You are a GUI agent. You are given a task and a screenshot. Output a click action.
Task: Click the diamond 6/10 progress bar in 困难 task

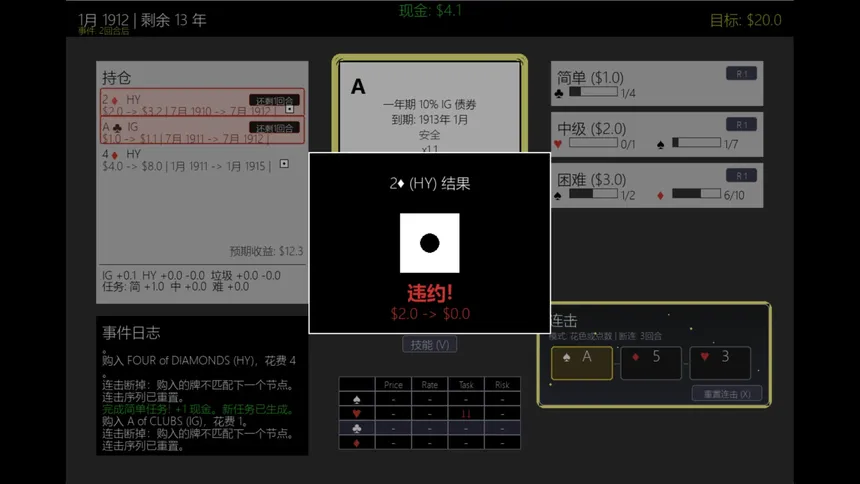coord(696,193)
